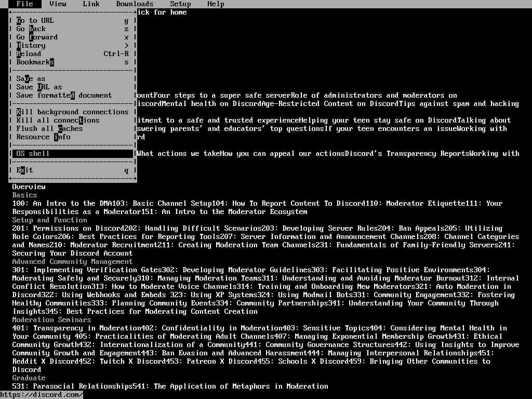Select Kill all connections
Image resolution: width=532 pixels, height=399 pixels.
72,121
